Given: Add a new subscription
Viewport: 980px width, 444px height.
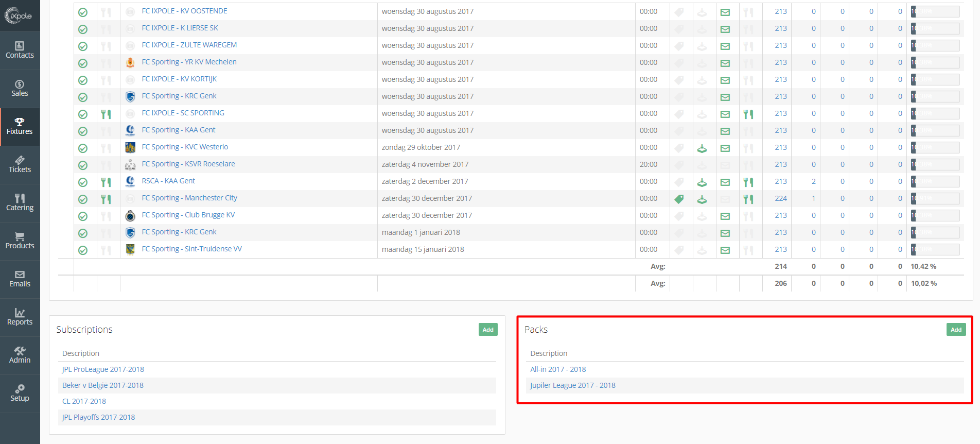Looking at the screenshot, I should pyautogui.click(x=488, y=330).
